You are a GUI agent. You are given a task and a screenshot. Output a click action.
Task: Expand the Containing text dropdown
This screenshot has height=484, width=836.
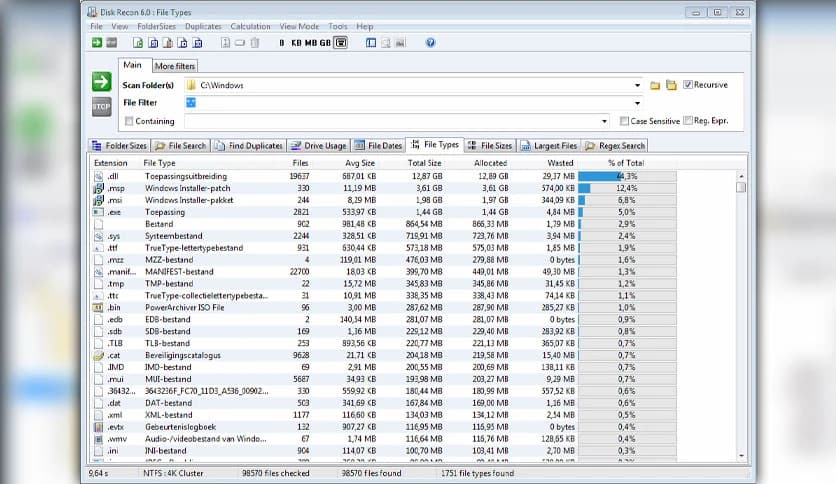604,122
